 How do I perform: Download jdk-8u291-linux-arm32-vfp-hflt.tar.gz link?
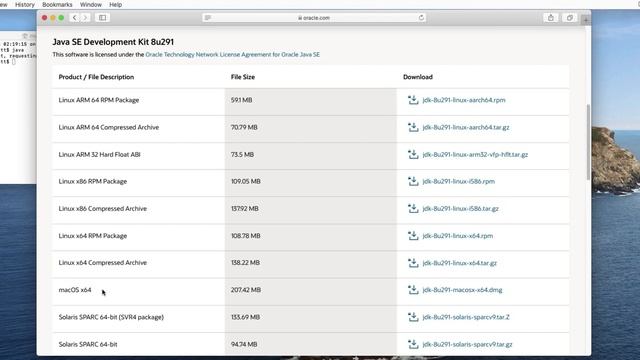(475, 154)
